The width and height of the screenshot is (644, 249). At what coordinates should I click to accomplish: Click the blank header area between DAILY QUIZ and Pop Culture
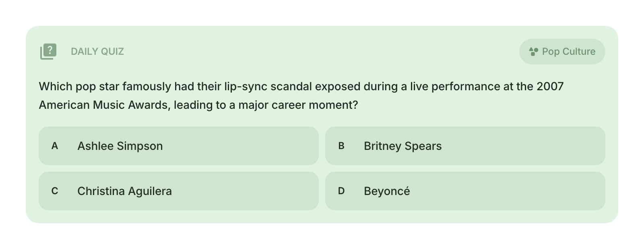tap(322, 52)
